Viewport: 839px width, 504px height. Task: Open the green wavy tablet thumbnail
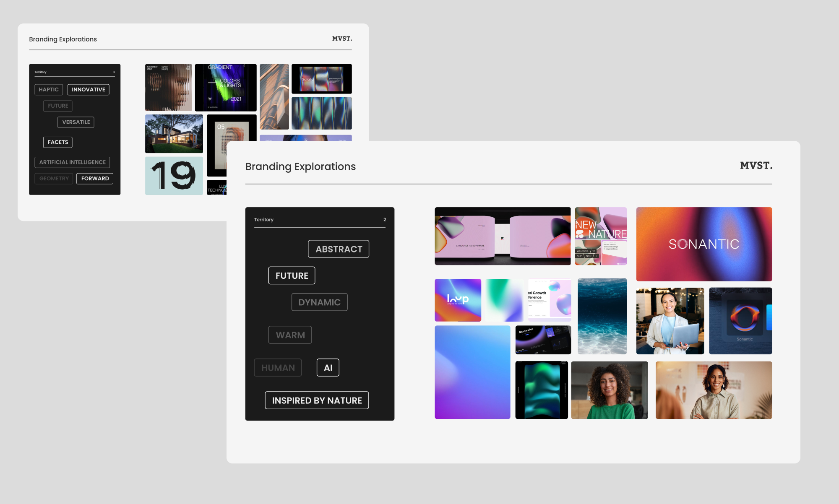tap(541, 390)
